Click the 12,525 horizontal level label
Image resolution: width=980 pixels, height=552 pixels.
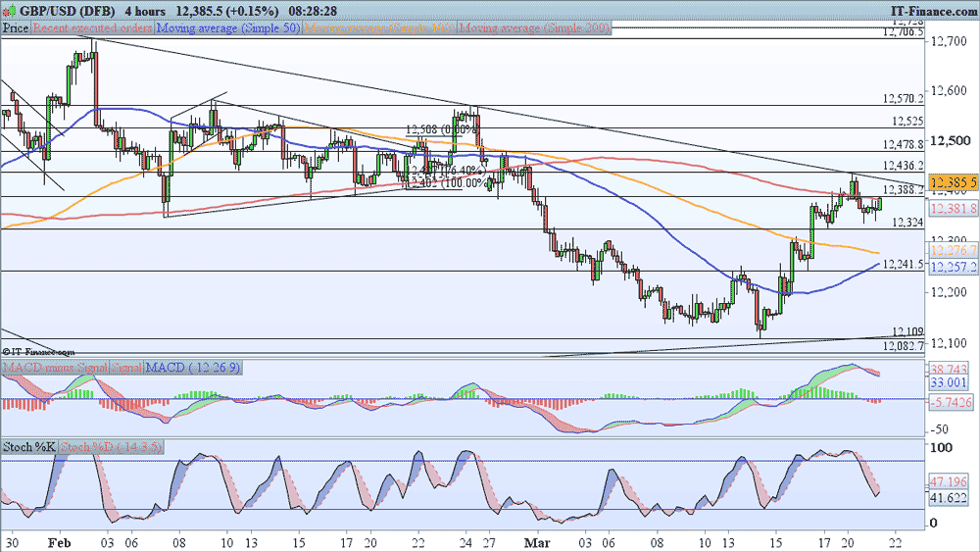coord(908,122)
